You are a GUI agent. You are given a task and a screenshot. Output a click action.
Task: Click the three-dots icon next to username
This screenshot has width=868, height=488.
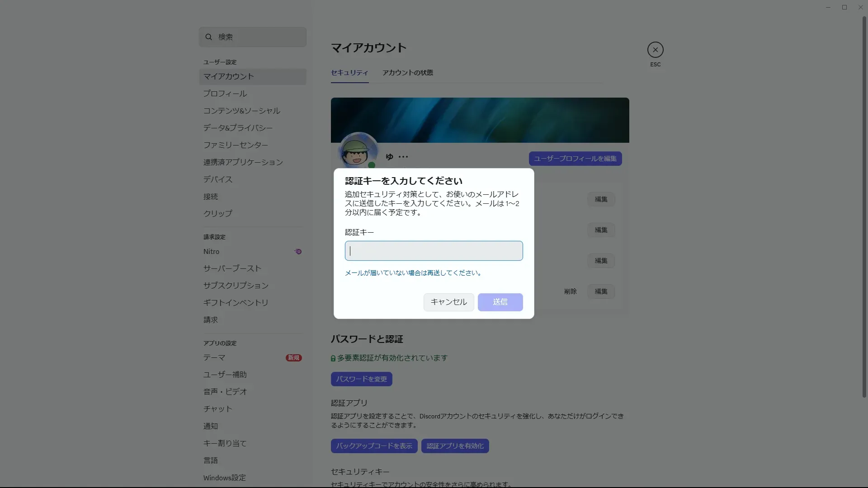point(403,157)
